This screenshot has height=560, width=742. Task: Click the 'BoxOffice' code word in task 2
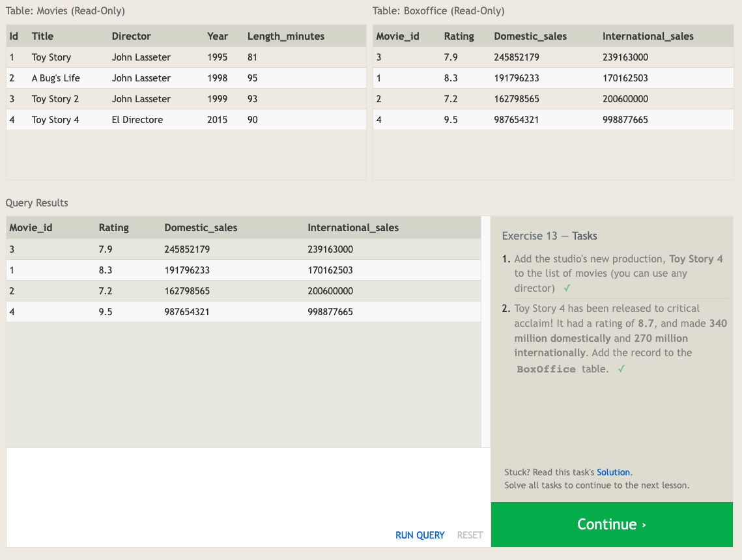(x=546, y=369)
